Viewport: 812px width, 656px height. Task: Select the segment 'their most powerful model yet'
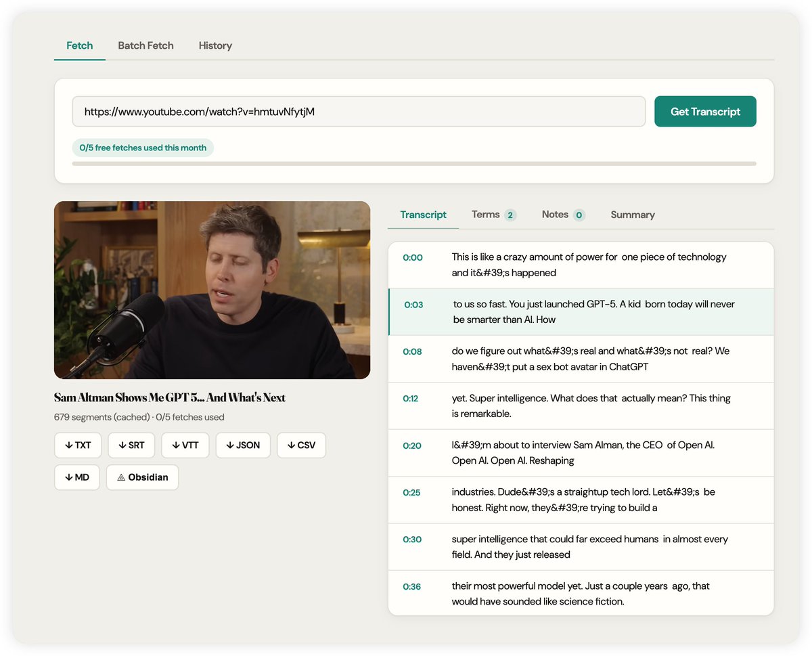tap(581, 594)
